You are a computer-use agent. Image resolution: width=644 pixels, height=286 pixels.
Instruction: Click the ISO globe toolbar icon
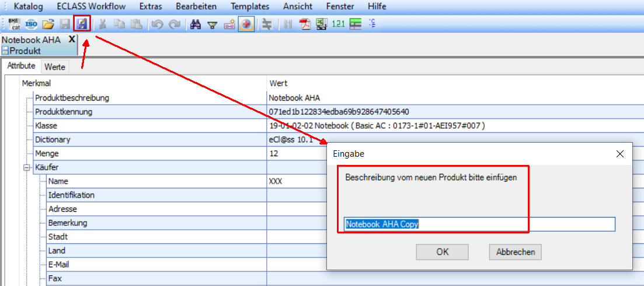tap(32, 24)
